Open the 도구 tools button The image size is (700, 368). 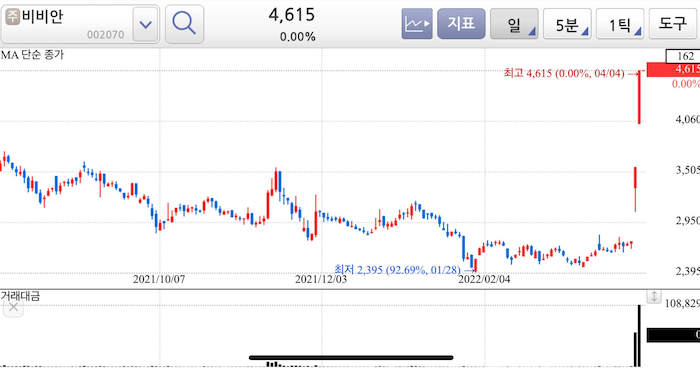[673, 24]
